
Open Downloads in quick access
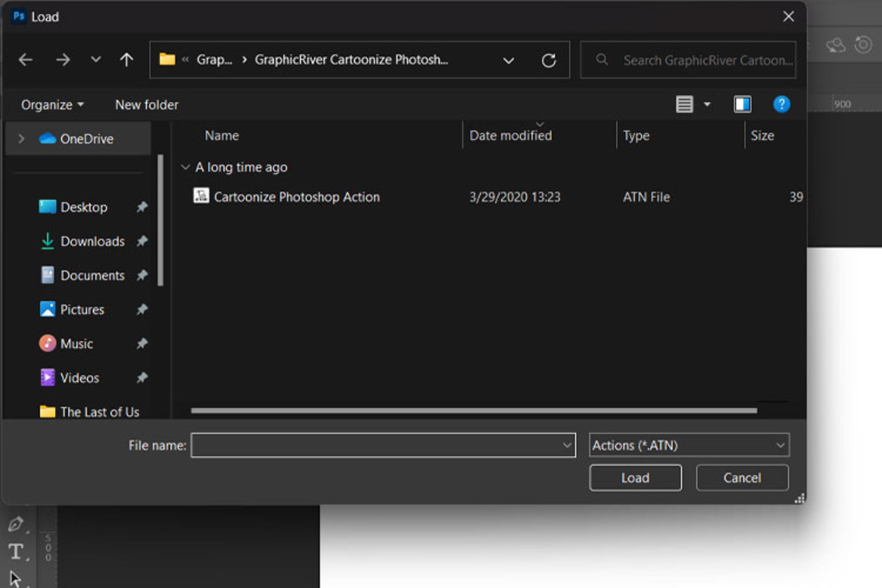(x=92, y=241)
